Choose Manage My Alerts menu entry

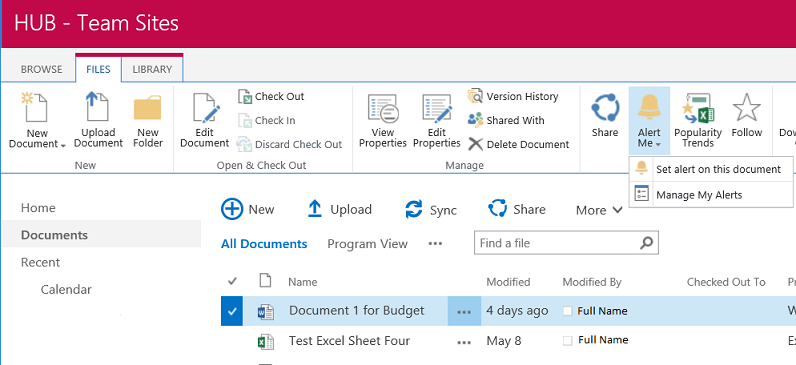tap(711, 194)
